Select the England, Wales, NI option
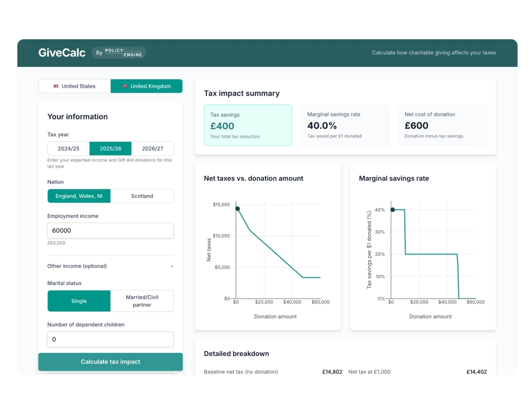This screenshot has height=411, width=532. [79, 196]
